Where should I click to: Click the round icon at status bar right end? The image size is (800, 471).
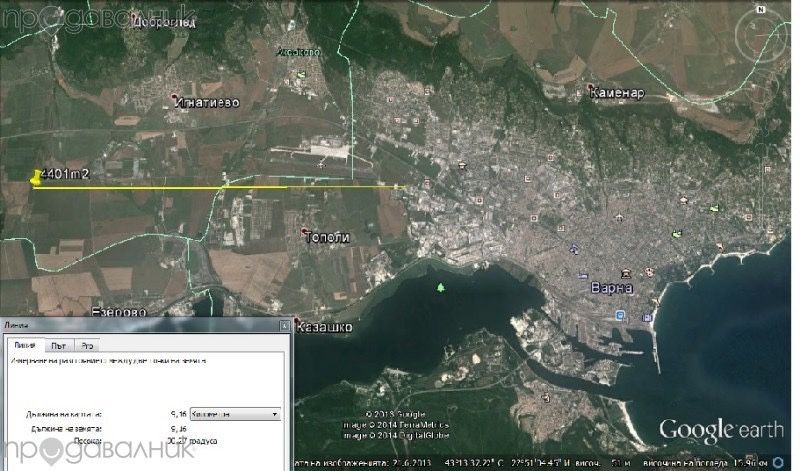click(x=779, y=462)
